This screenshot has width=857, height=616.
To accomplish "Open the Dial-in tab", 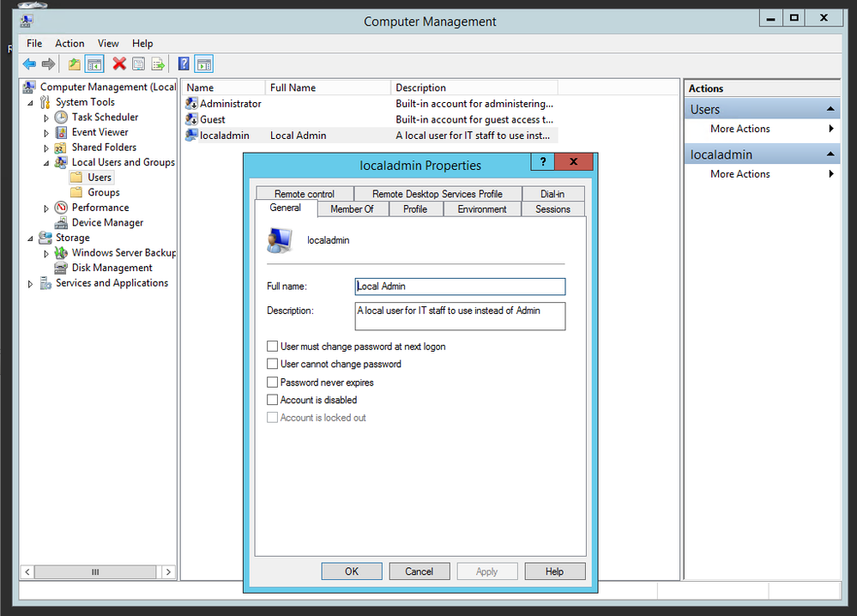I will 552,194.
